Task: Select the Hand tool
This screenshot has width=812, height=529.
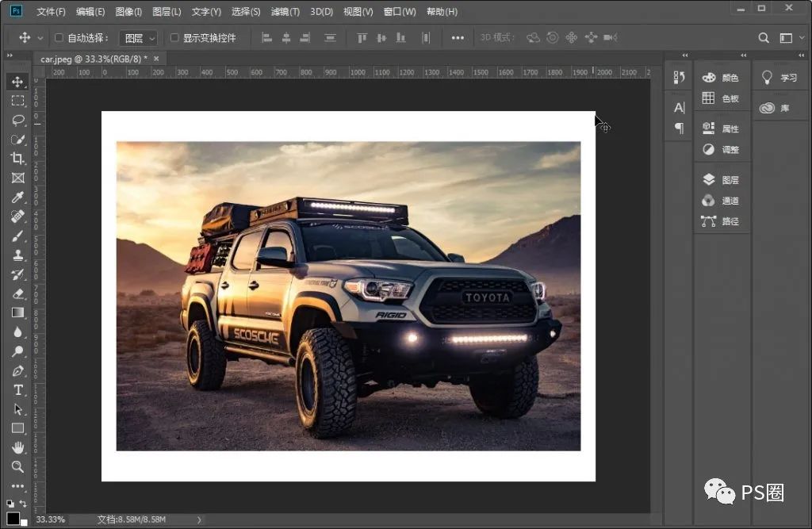Action: 17,447
